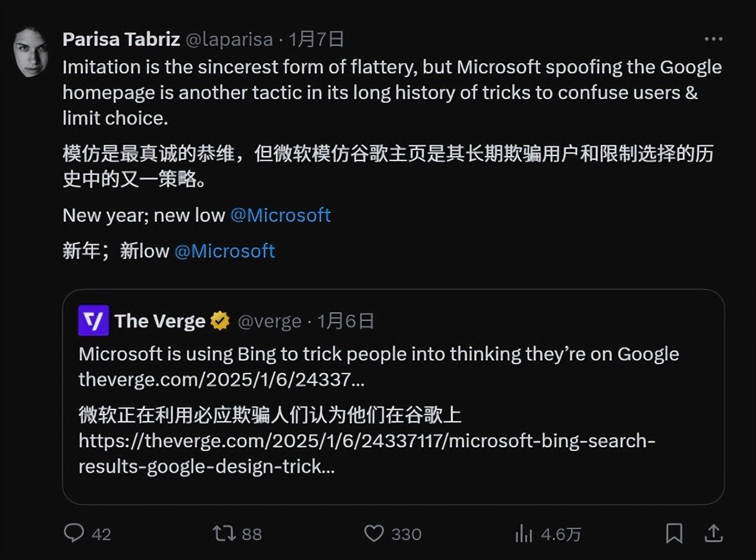This screenshot has height=560, width=756.
Task: Click the share upload arrow icon
Action: click(x=713, y=533)
